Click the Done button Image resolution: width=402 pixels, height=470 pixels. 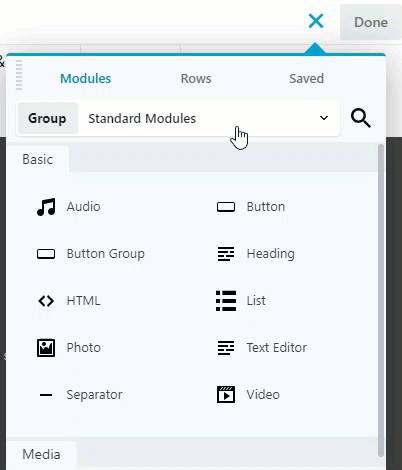tap(371, 22)
